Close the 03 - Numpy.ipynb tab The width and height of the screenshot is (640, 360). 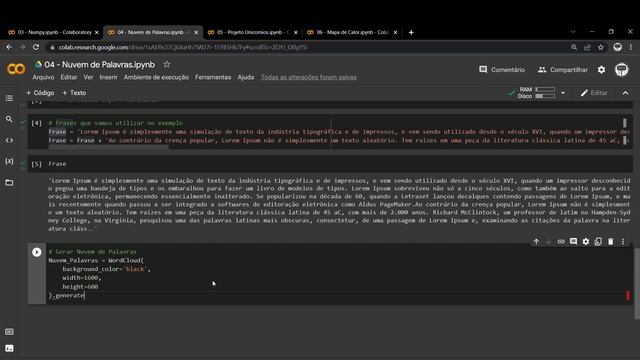coord(97,32)
